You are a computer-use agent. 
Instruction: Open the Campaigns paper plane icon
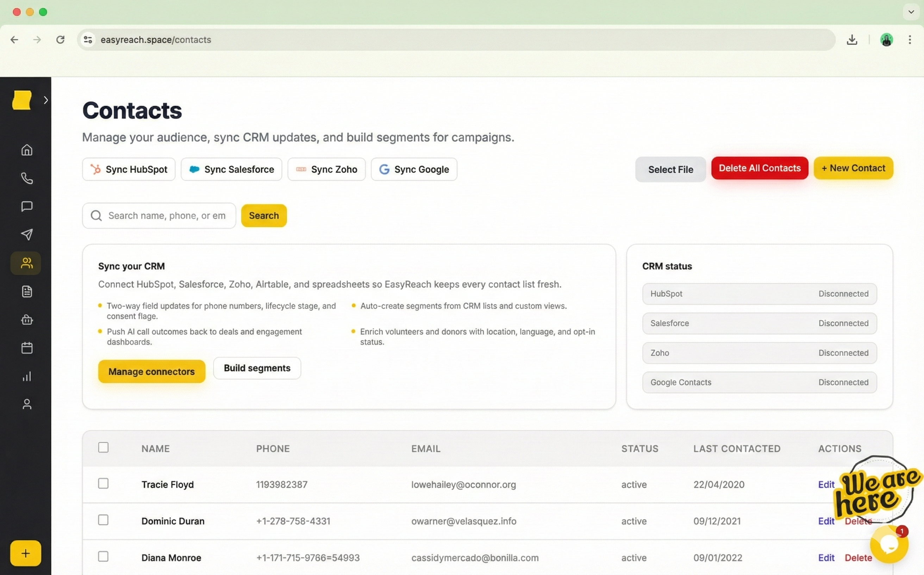click(x=26, y=234)
